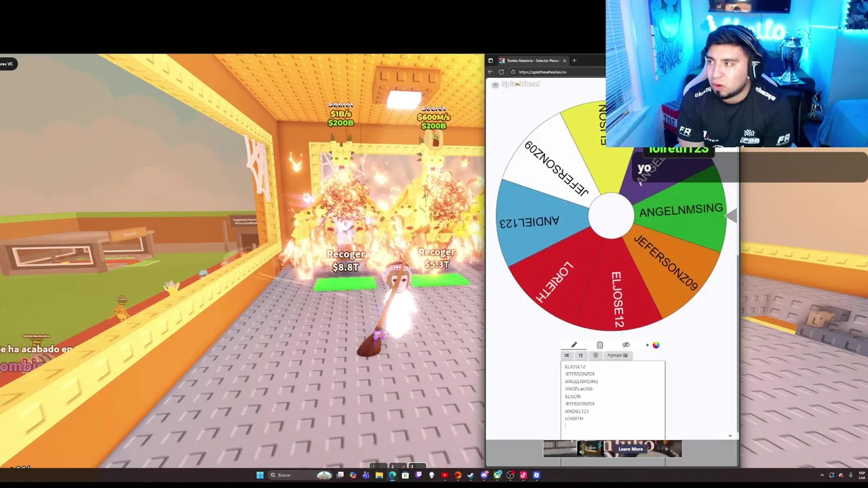868x488 pixels.
Task: Open the pencil edit entries tab
Action: pos(574,345)
